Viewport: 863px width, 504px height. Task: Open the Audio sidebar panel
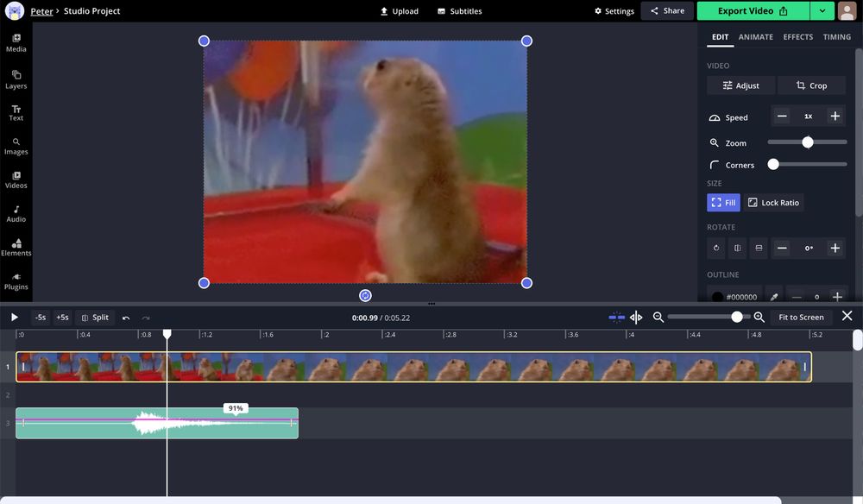(16, 212)
